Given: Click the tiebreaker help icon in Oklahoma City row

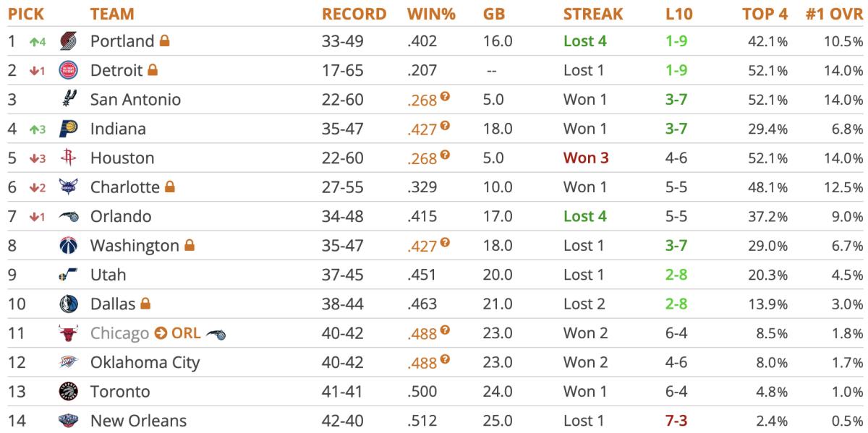Looking at the screenshot, I should (x=446, y=359).
